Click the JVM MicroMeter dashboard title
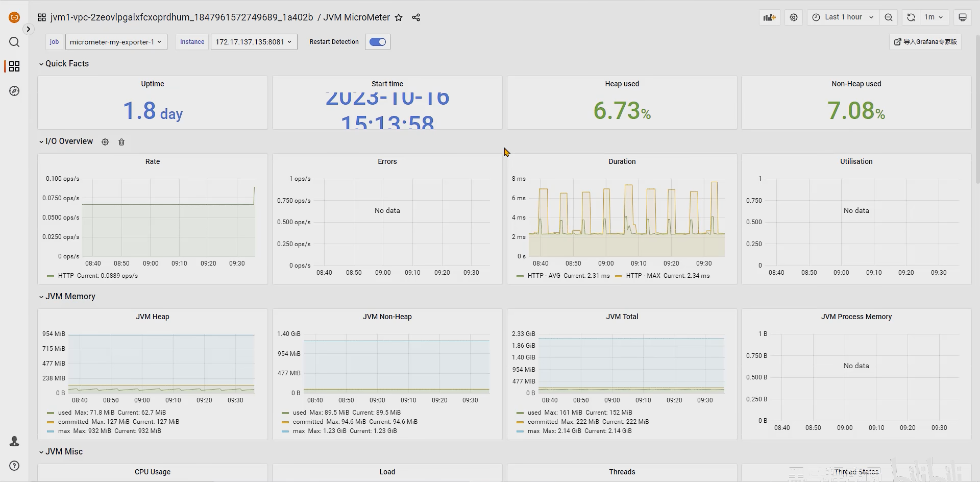 coord(357,17)
